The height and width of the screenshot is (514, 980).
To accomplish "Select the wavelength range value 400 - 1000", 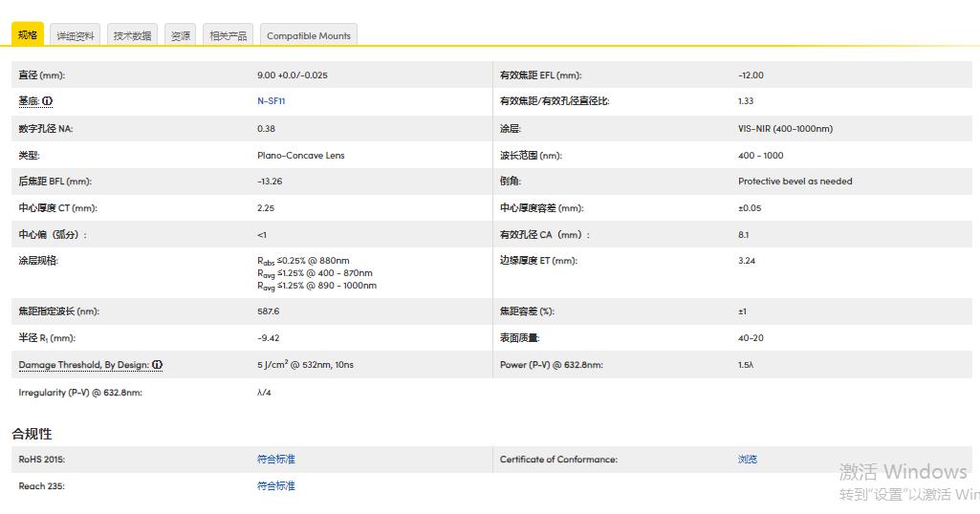I will [761, 156].
